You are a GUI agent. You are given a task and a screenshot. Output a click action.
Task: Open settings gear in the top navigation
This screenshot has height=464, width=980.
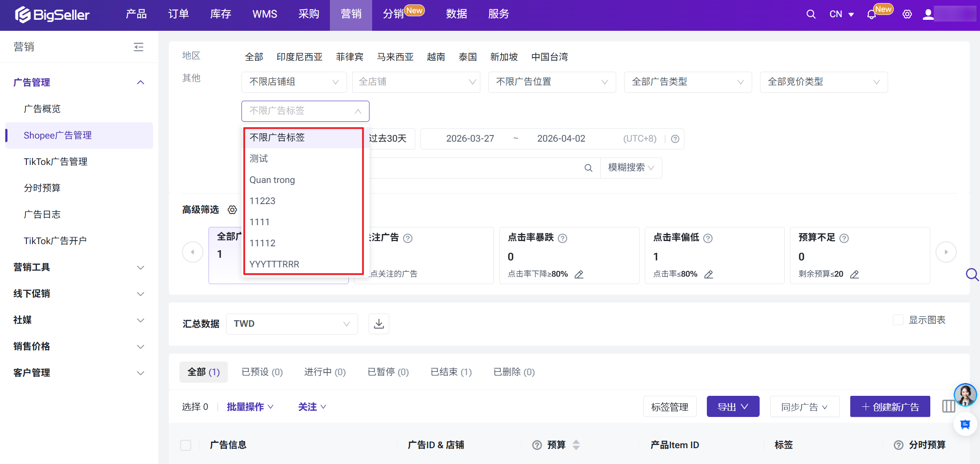907,15
